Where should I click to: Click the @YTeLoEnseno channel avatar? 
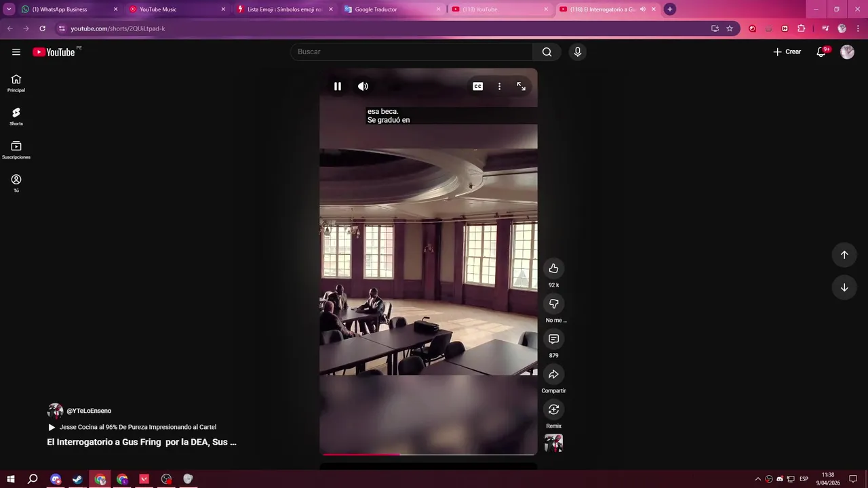pyautogui.click(x=55, y=411)
